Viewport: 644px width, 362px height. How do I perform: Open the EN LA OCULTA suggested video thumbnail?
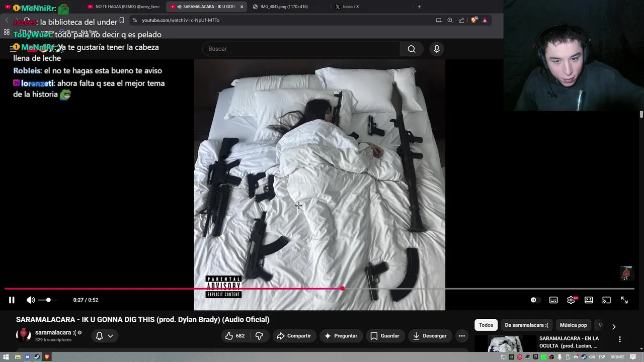(x=505, y=344)
